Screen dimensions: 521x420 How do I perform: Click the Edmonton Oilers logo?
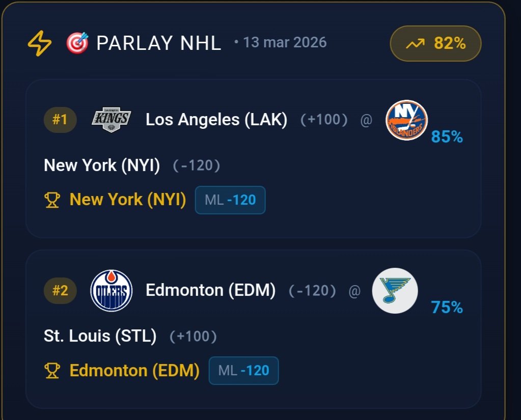click(111, 291)
